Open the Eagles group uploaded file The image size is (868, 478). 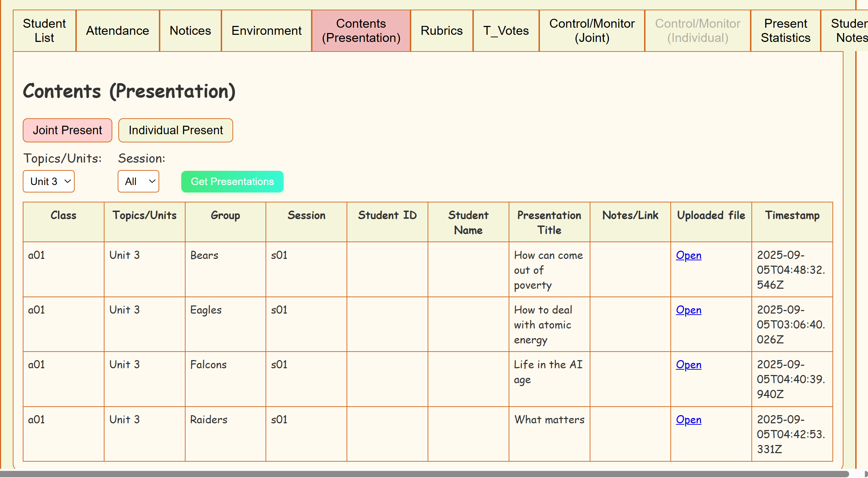point(688,310)
